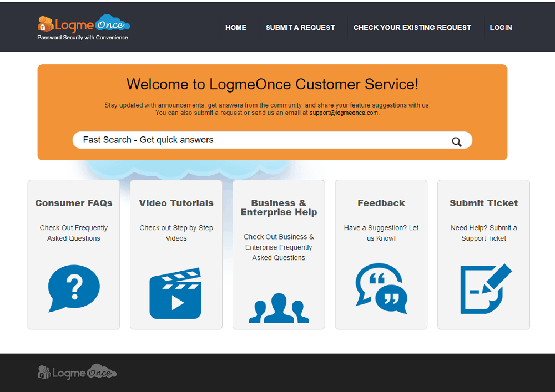Click the 'Stay updated with announcements' sentence
Image resolution: width=555 pixels, height=392 pixels.
[268, 105]
